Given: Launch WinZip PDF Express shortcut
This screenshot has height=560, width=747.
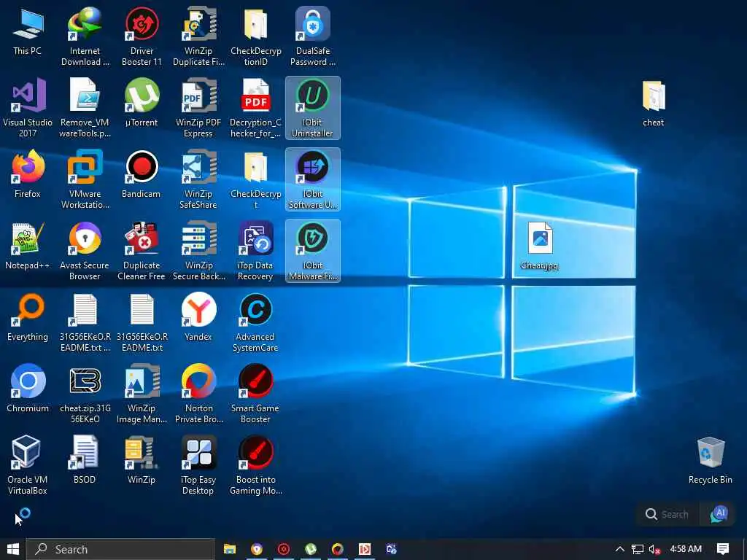Looking at the screenshot, I should point(198,108).
